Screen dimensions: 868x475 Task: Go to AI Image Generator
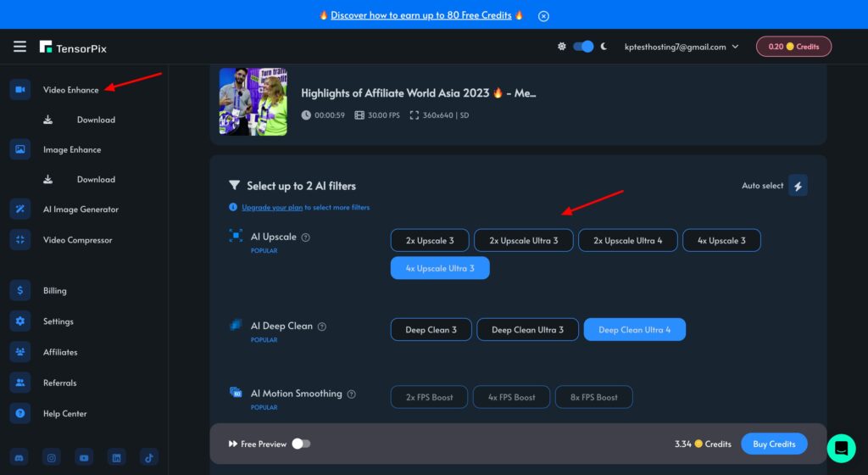pos(81,210)
